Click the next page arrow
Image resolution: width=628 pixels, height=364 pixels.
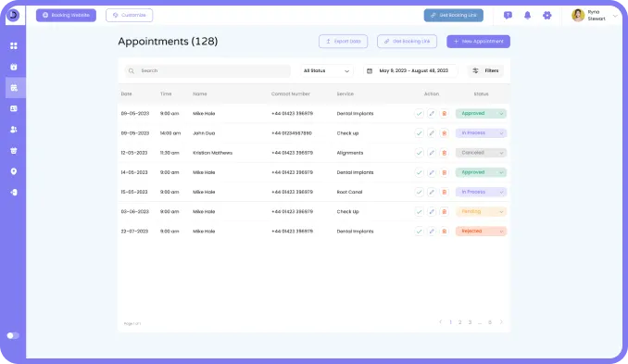pyautogui.click(x=501, y=322)
